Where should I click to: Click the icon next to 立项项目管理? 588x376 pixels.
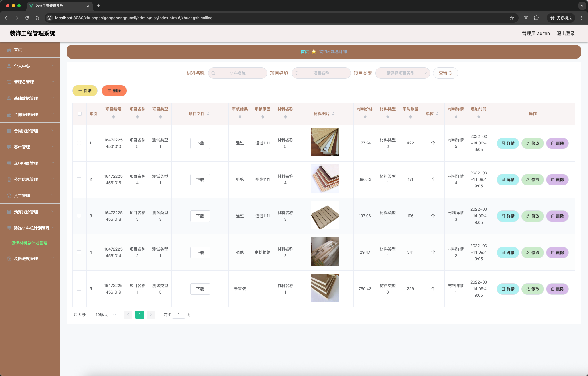(9, 163)
